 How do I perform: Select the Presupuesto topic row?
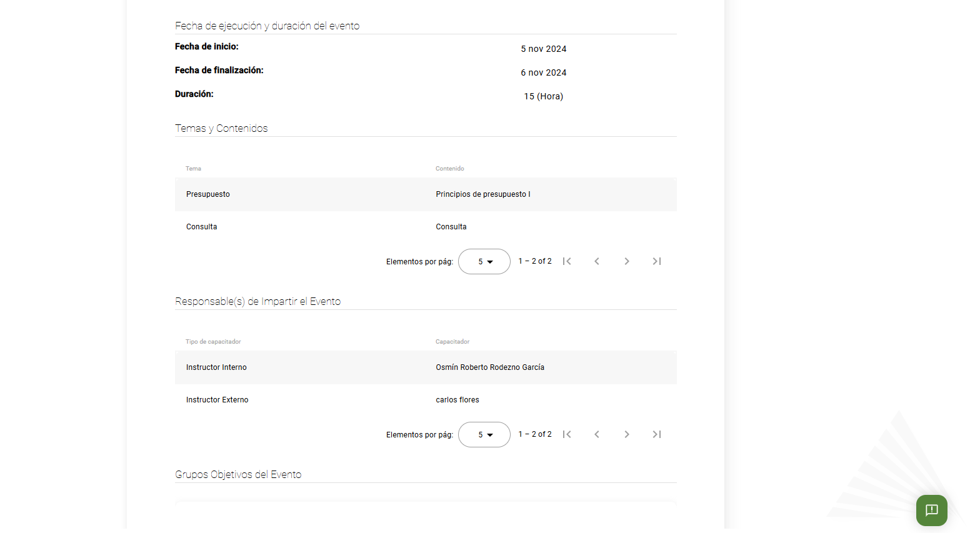tap(208, 194)
